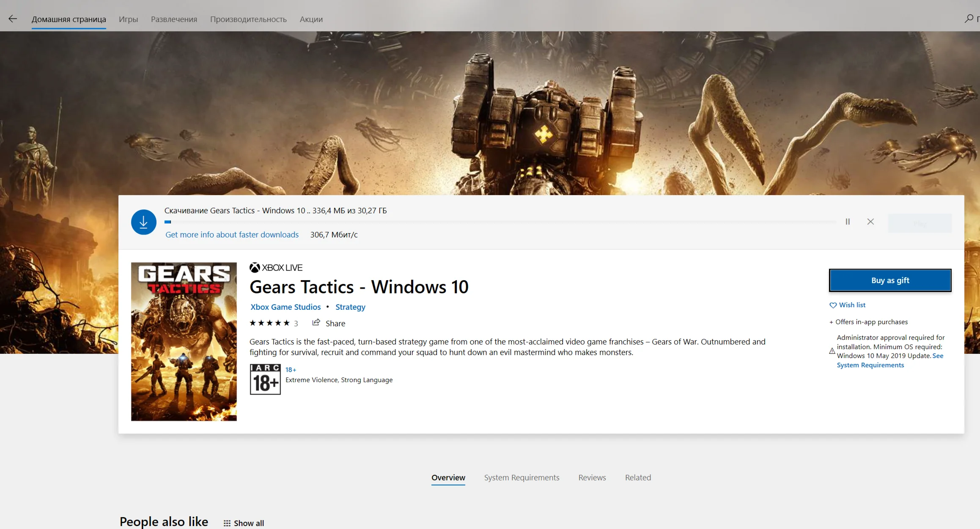Cancel the download with the X
The image size is (980, 529).
coord(870,222)
